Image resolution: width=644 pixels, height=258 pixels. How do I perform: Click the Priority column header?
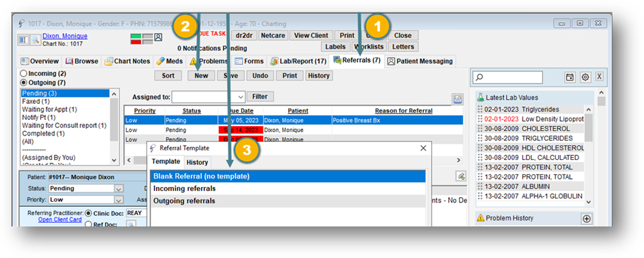tap(145, 110)
